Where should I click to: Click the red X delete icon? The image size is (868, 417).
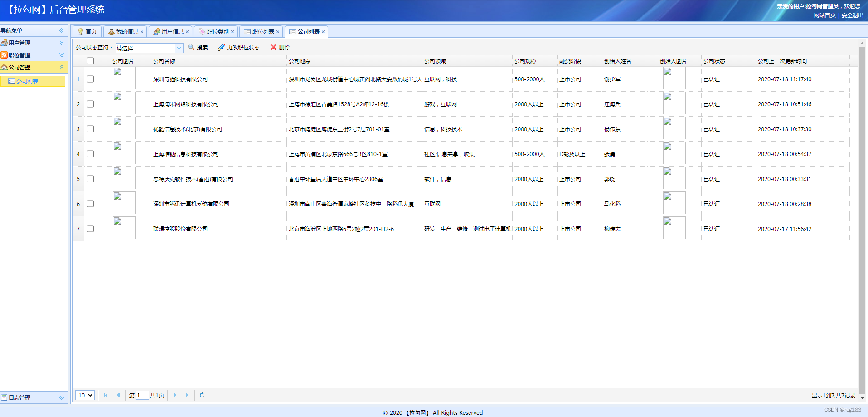(x=273, y=47)
